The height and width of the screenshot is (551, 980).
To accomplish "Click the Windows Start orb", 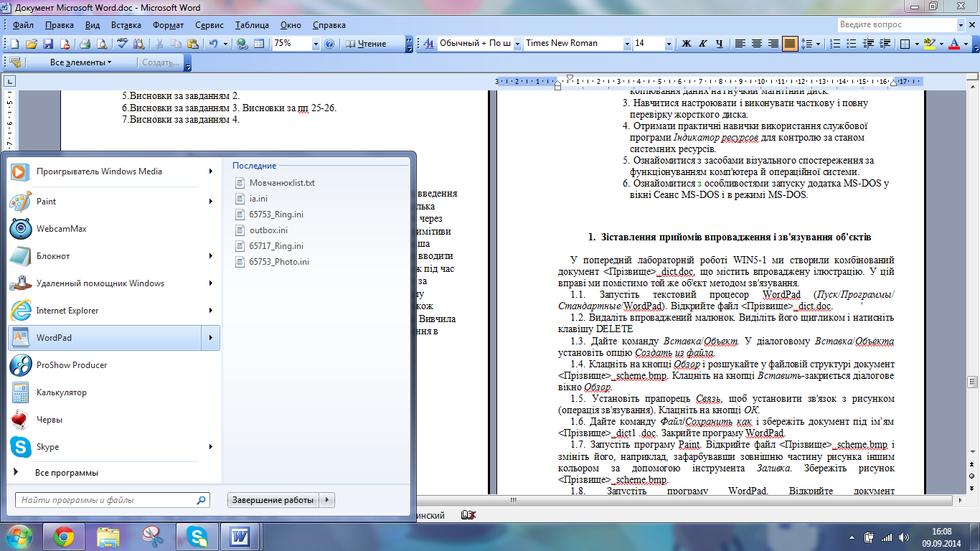I will click(19, 535).
